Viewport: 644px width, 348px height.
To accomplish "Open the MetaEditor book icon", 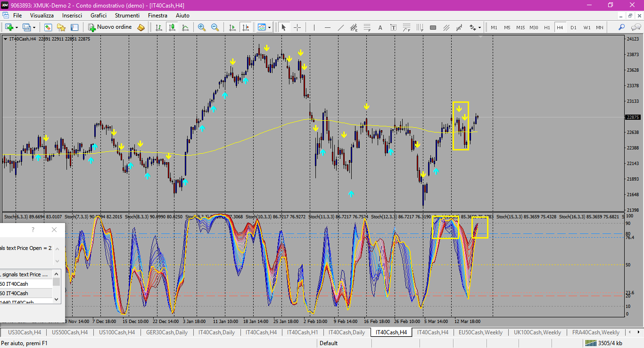I will pyautogui.click(x=141, y=27).
